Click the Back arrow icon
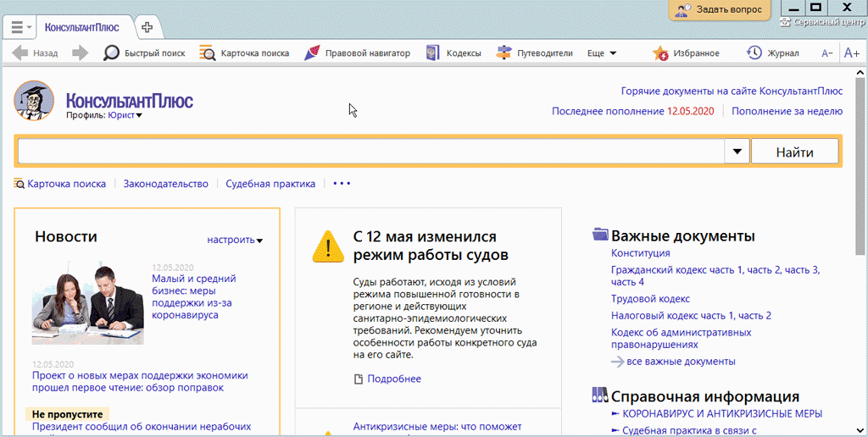The width and height of the screenshot is (868, 437). click(20, 53)
